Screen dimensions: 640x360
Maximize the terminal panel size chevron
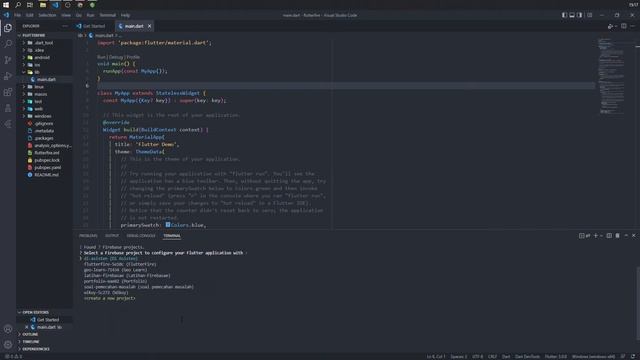click(x=626, y=236)
